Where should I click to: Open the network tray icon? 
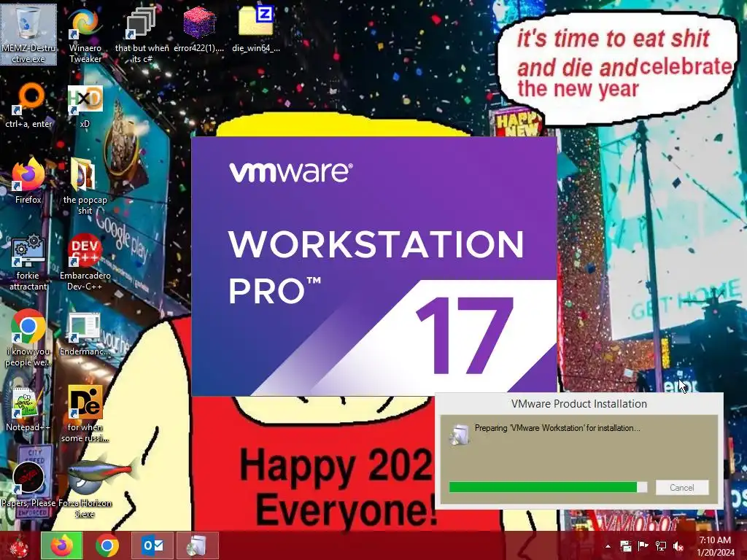point(661,546)
